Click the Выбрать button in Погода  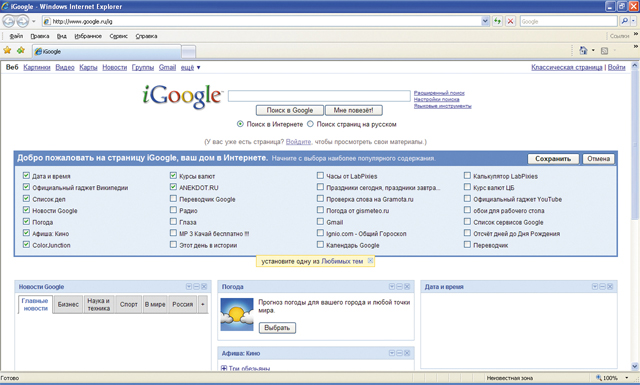tap(277, 328)
